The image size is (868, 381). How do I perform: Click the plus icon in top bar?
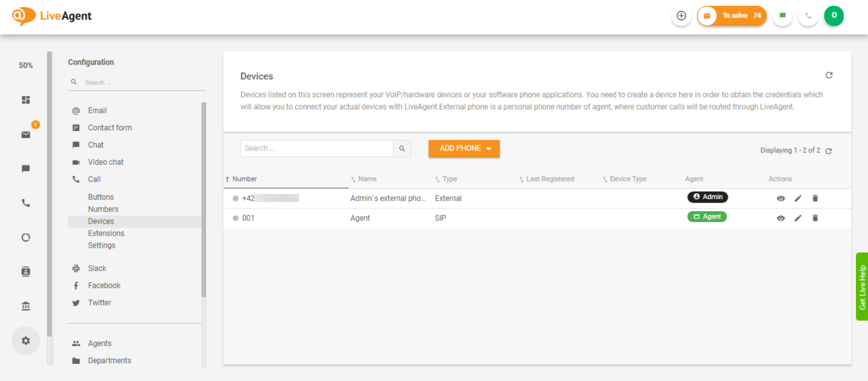pyautogui.click(x=681, y=16)
